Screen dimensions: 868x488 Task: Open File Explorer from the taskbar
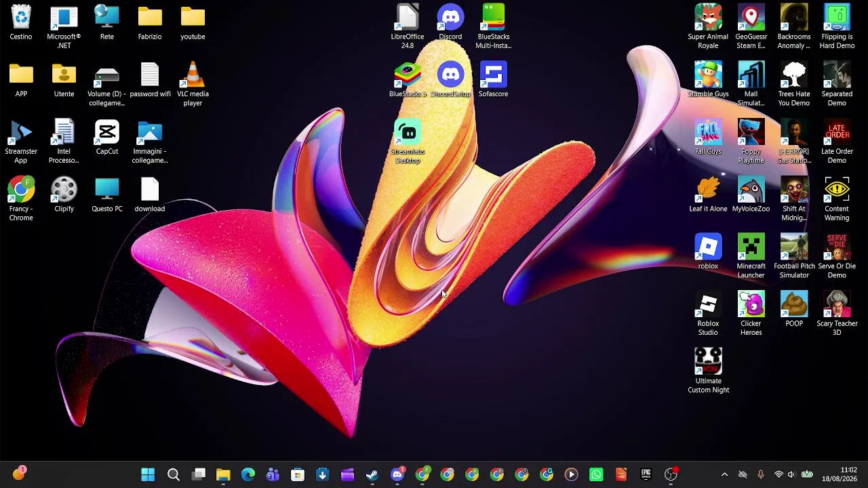coord(223,474)
